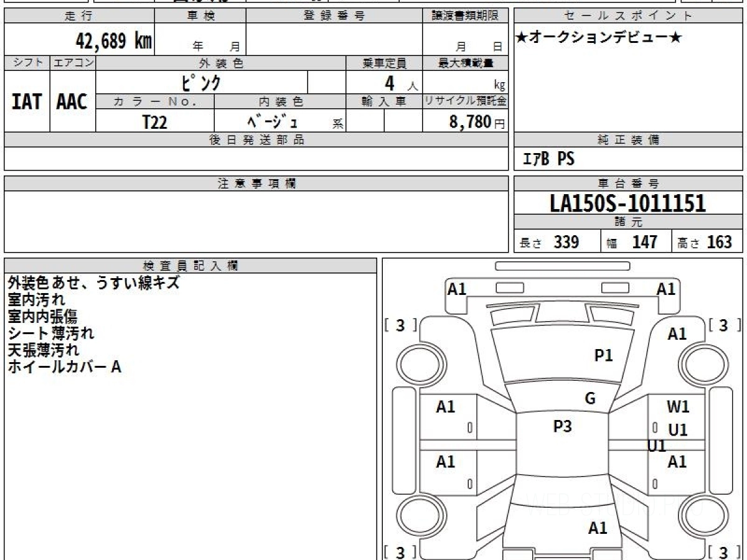Click the 車検 header cell
The height and width of the screenshot is (560, 747).
pyautogui.click(x=200, y=16)
